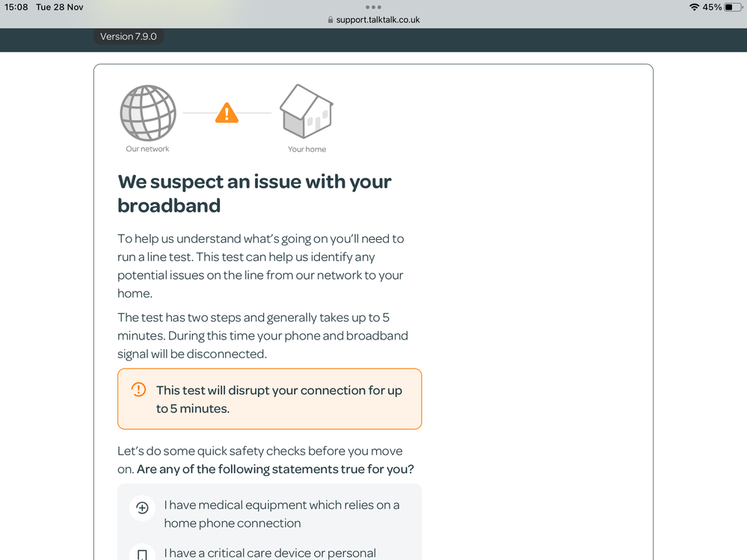Tap the 'Tue 28 Nov' date
The height and width of the screenshot is (560, 747).
pyautogui.click(x=60, y=7)
